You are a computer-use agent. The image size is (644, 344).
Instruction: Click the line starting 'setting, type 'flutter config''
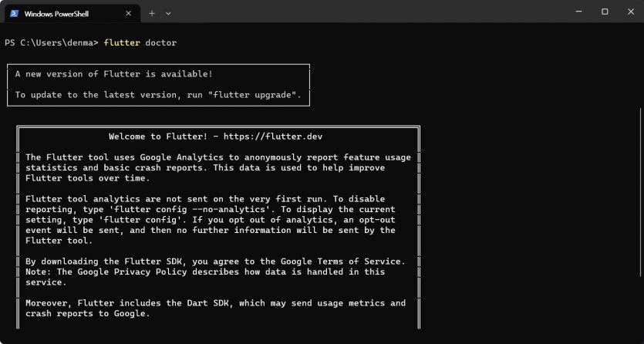211,220
